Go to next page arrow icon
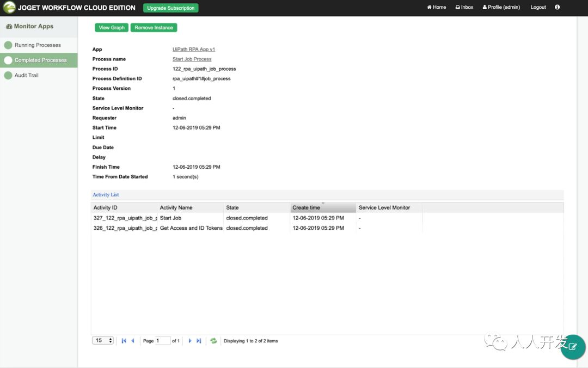The height and width of the screenshot is (368, 588). [190, 341]
